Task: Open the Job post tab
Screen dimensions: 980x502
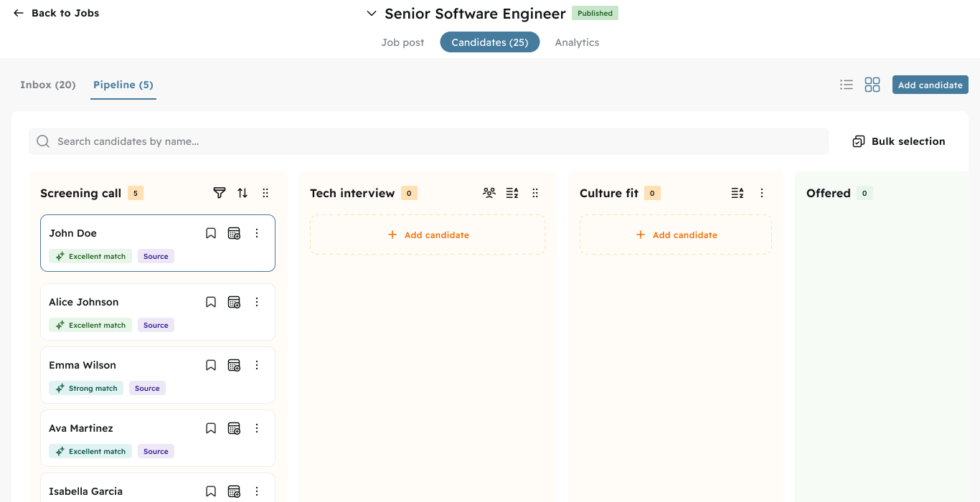Action: click(x=402, y=42)
